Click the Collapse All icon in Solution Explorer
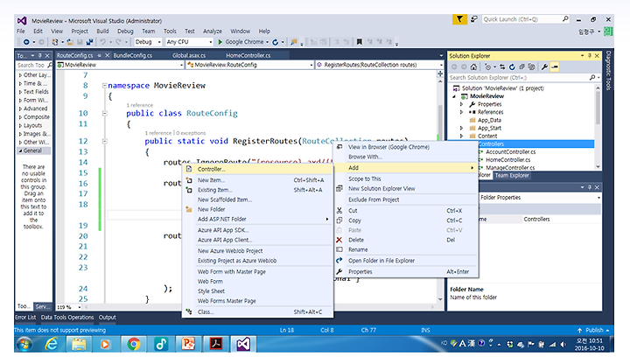 pyautogui.click(x=521, y=67)
